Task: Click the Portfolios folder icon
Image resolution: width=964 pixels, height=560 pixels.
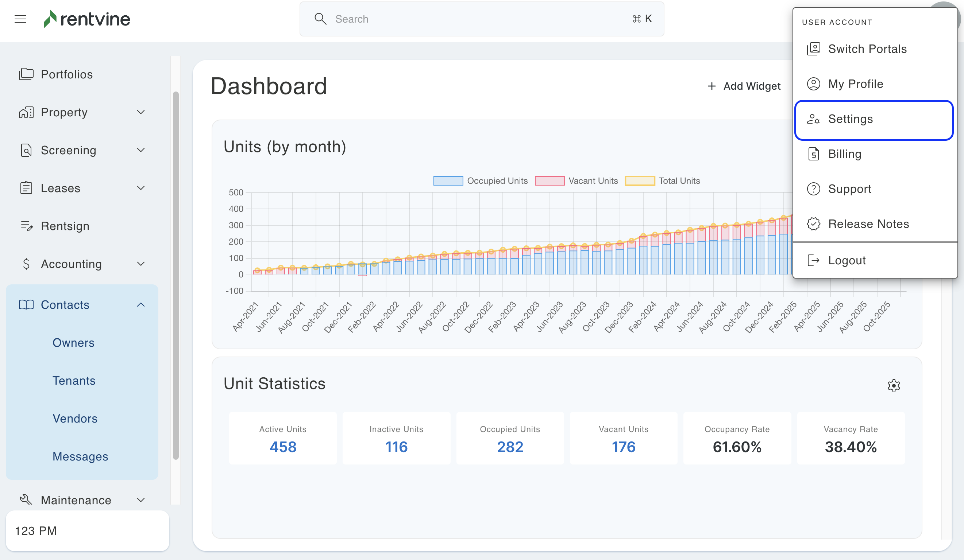Action: point(26,74)
